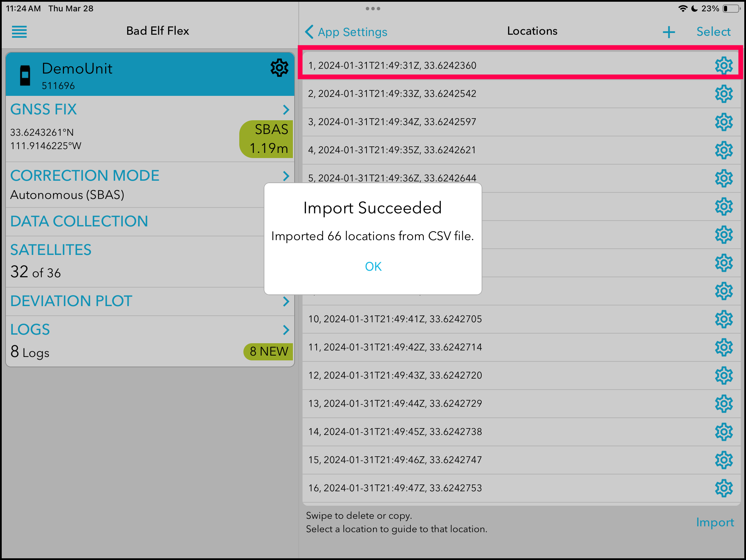
Task: Open DemoUnit device settings gear
Action: coord(279,68)
